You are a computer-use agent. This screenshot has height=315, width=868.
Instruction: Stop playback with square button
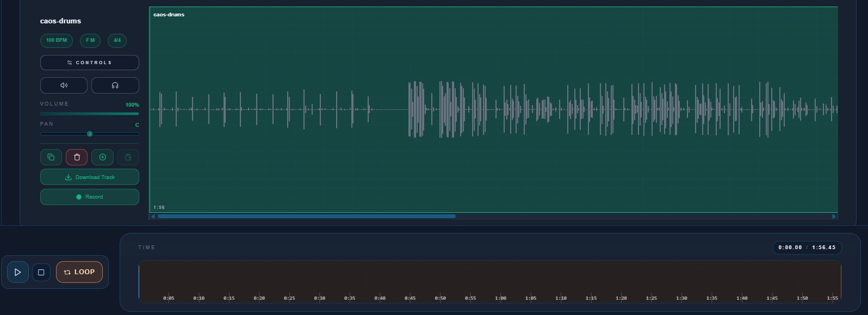pyautogui.click(x=41, y=272)
